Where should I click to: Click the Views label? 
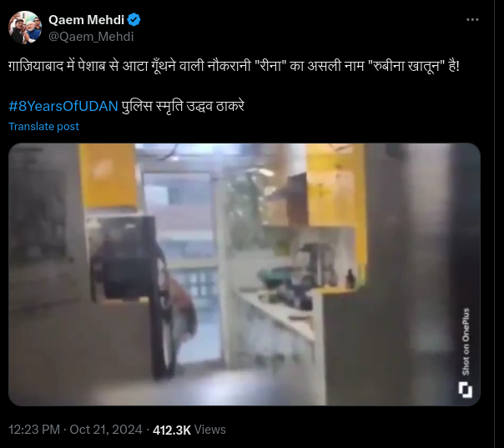210,430
